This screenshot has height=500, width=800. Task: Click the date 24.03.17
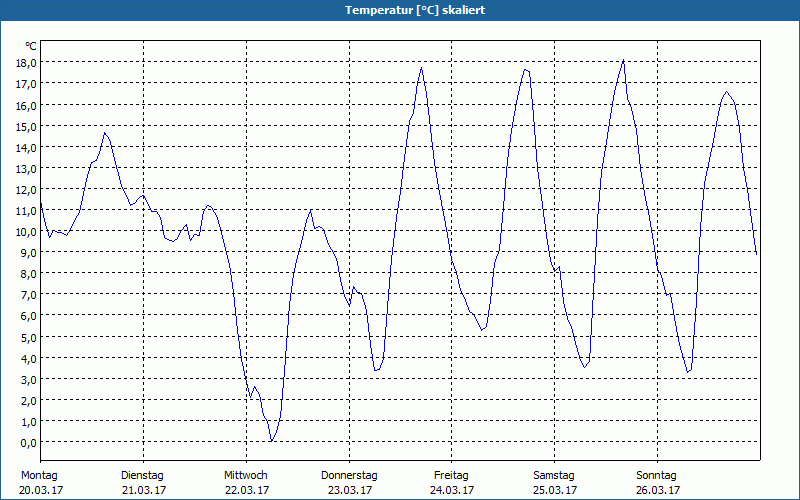452,490
